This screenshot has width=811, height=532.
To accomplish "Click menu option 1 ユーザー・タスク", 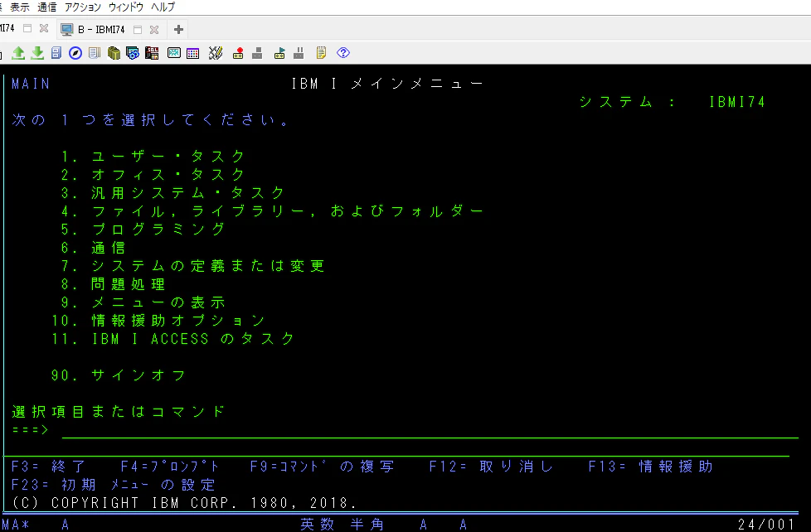I will coord(153,156).
